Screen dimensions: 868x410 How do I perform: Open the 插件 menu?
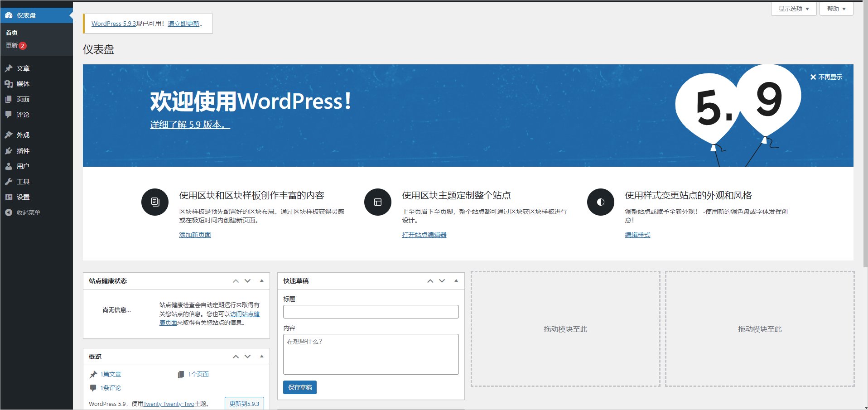[36, 151]
